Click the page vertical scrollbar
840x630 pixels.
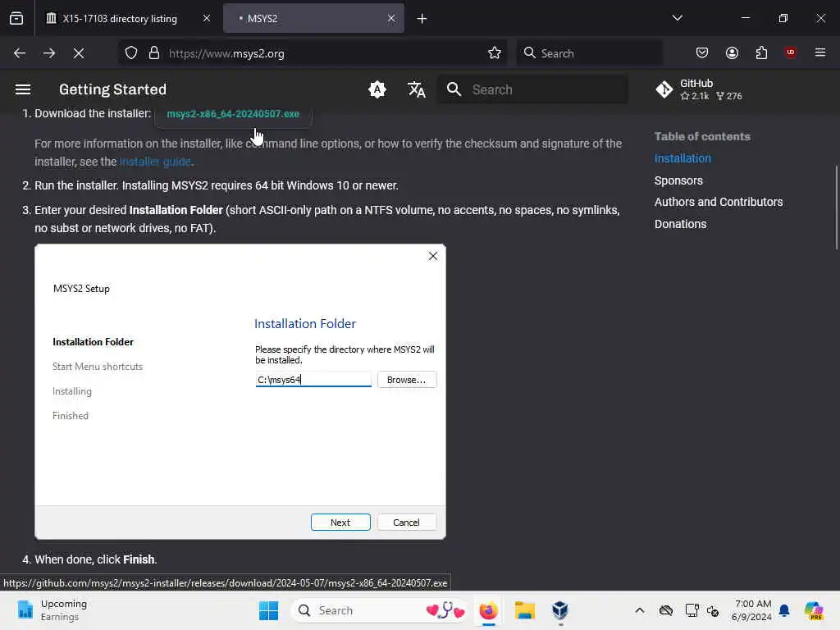837,208
